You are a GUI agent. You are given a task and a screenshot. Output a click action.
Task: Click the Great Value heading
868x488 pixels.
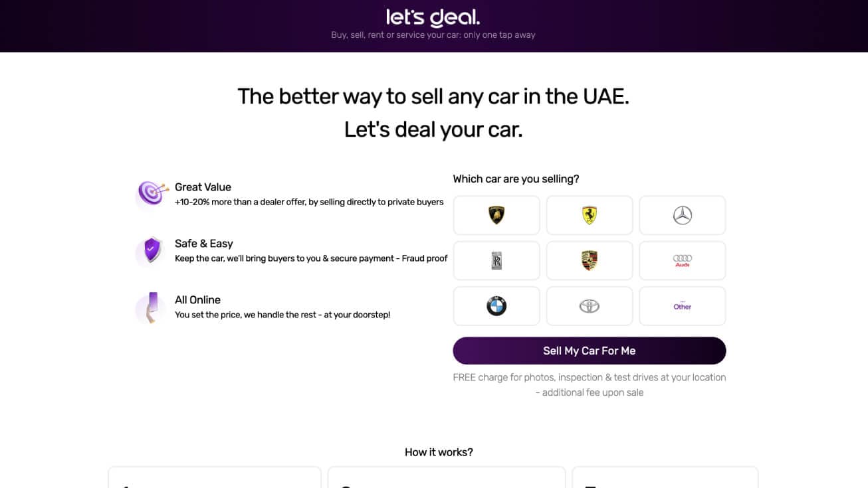203,187
